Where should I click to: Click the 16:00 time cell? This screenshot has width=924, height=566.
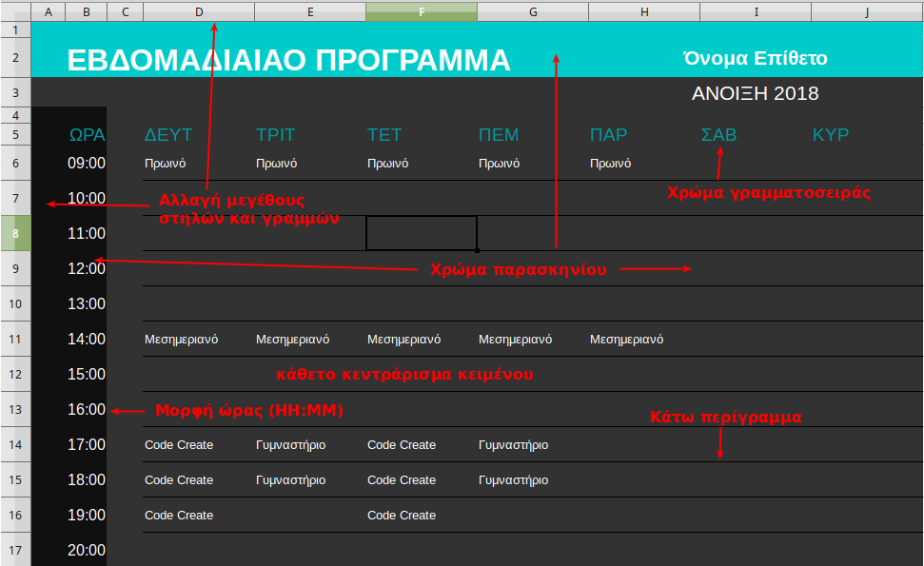[x=87, y=409]
